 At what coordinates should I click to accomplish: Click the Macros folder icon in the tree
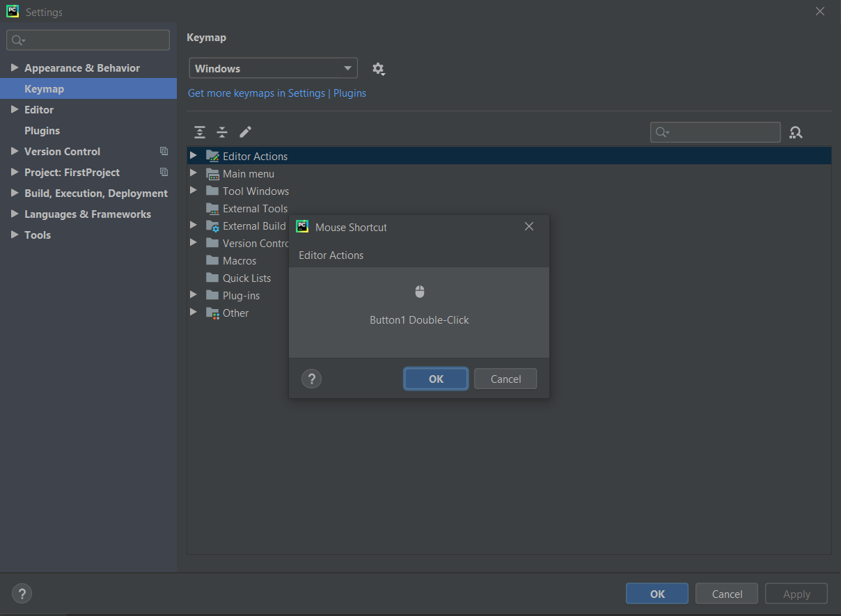pos(212,260)
